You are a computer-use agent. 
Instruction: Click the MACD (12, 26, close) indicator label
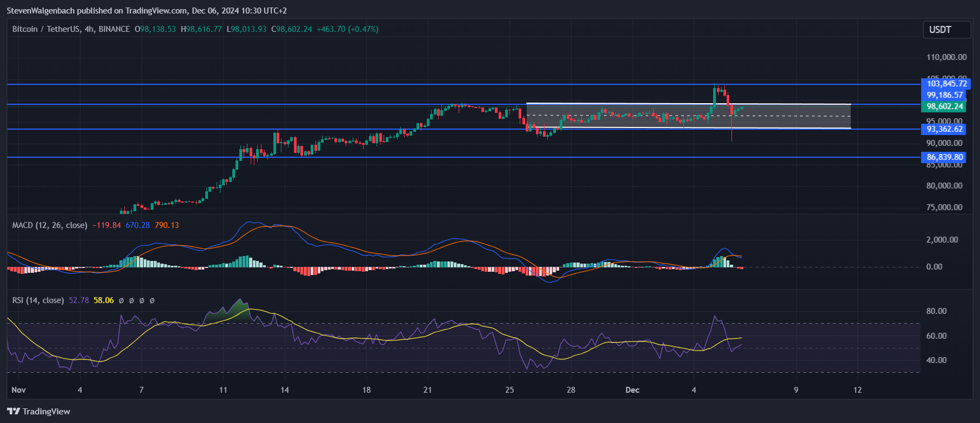pos(50,225)
